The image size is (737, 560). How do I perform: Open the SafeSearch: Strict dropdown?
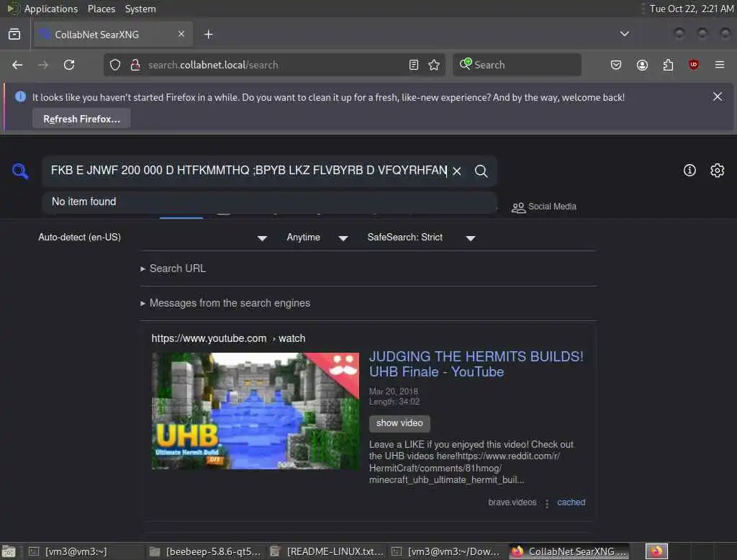tap(422, 238)
